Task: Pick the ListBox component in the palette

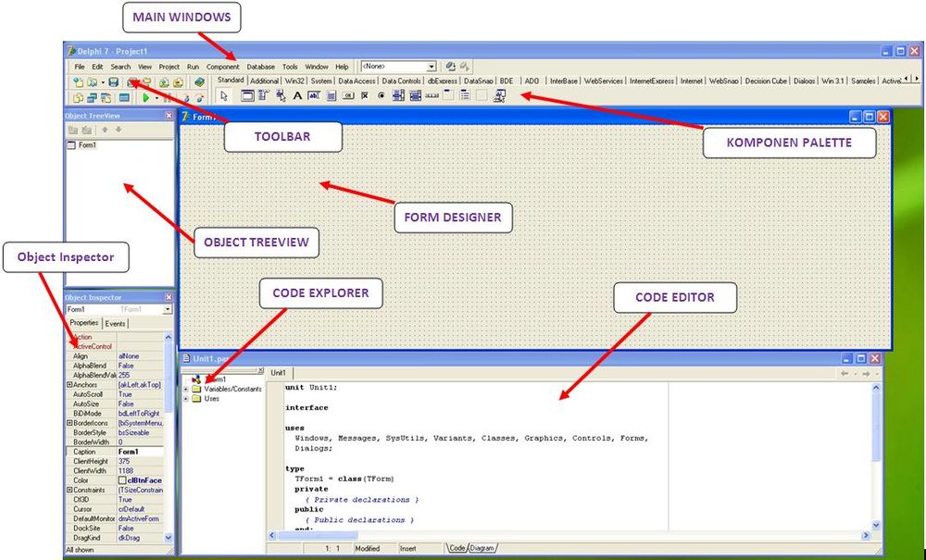Action: 398,95
